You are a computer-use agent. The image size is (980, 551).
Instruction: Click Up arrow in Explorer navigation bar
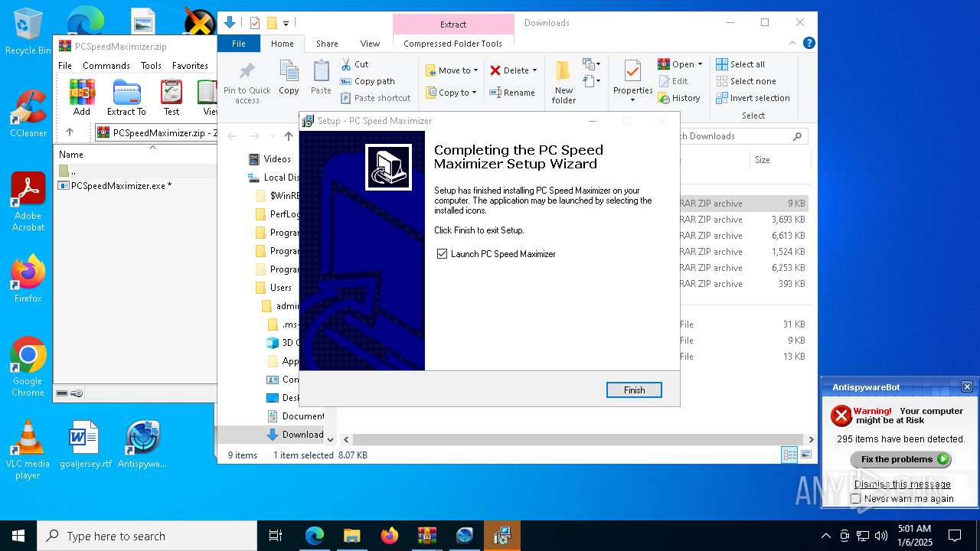(288, 136)
